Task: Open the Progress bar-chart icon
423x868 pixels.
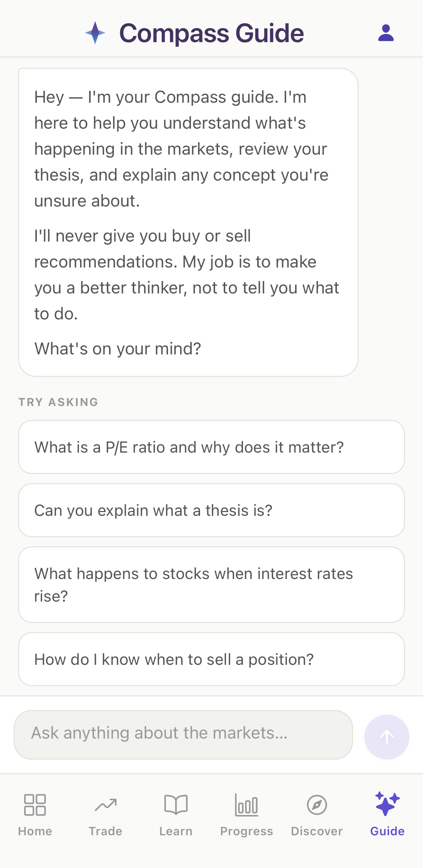Action: (x=247, y=805)
